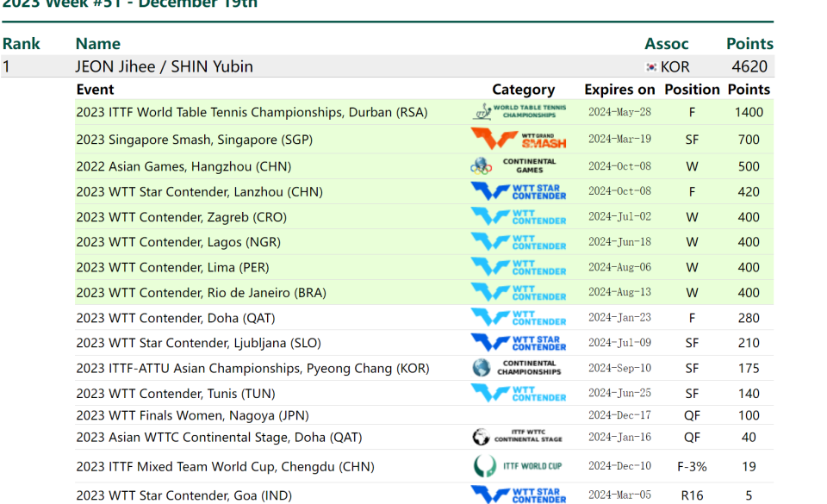Image resolution: width=827 pixels, height=504 pixels.
Task: Click the WTT Contender logo for Zagreb
Action: 519,217
